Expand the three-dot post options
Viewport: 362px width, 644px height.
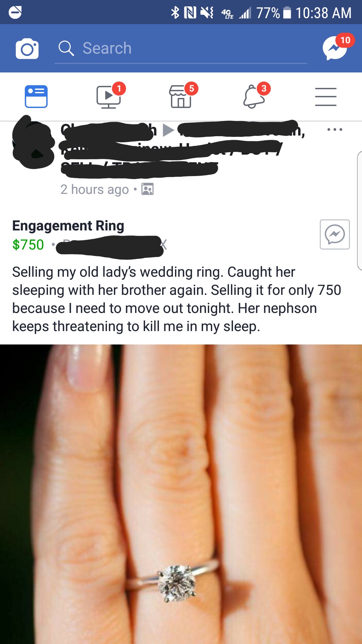point(335,129)
